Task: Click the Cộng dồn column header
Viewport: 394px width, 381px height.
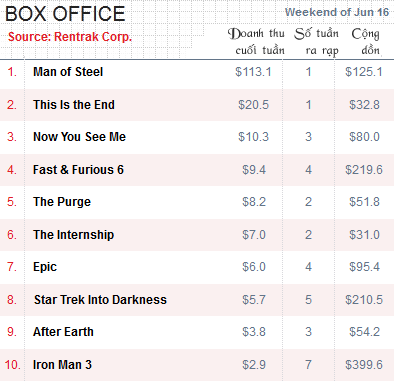Action: click(366, 42)
